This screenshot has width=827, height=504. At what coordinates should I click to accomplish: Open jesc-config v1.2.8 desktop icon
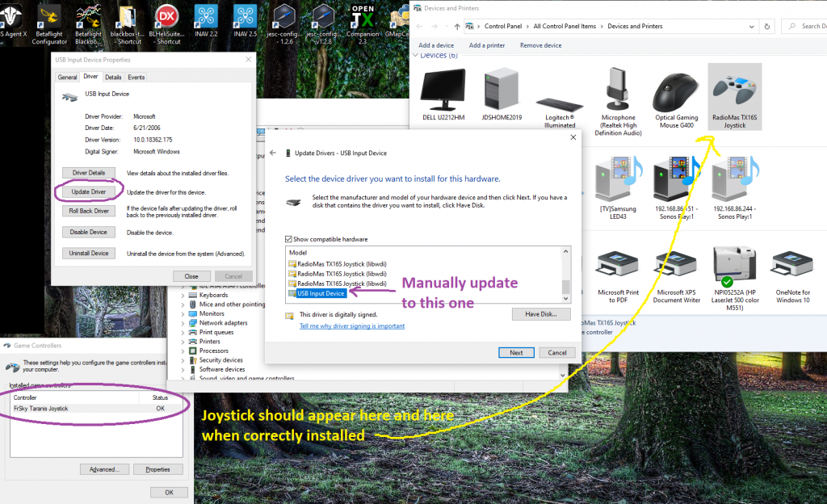(321, 24)
